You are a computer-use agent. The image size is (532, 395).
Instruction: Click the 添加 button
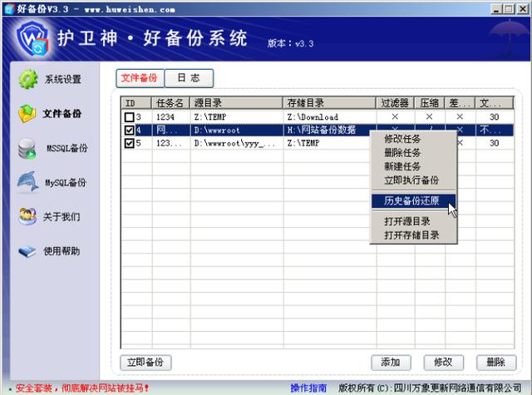click(x=391, y=363)
